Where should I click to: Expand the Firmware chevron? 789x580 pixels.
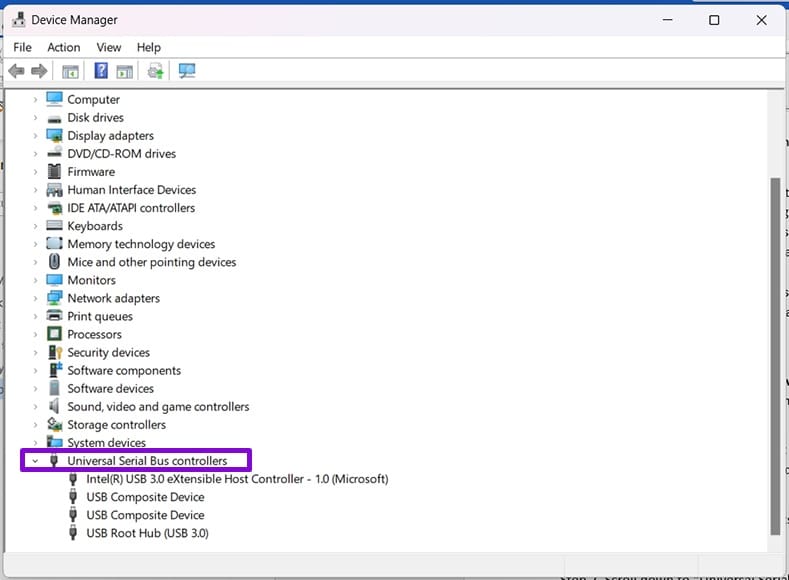(35, 172)
